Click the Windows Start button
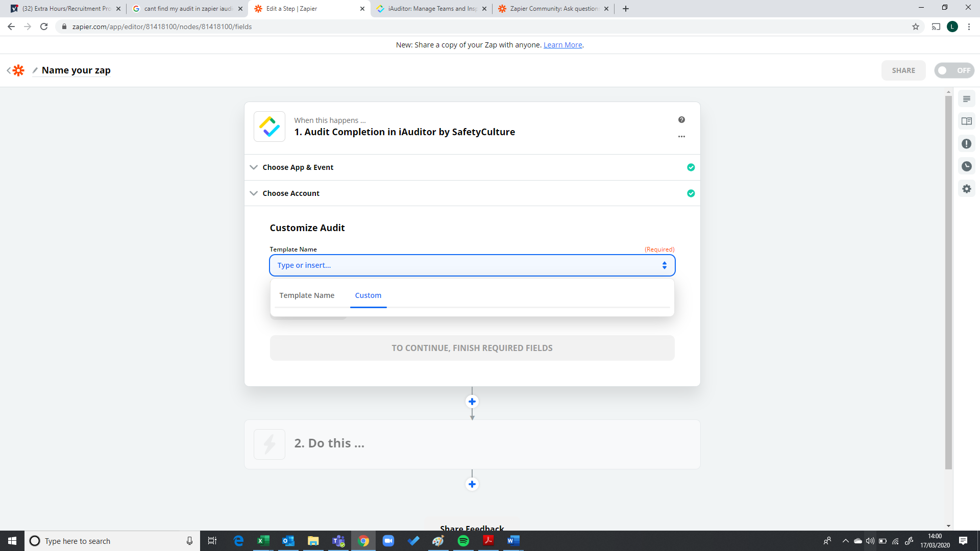980x551 pixels. (x=12, y=541)
